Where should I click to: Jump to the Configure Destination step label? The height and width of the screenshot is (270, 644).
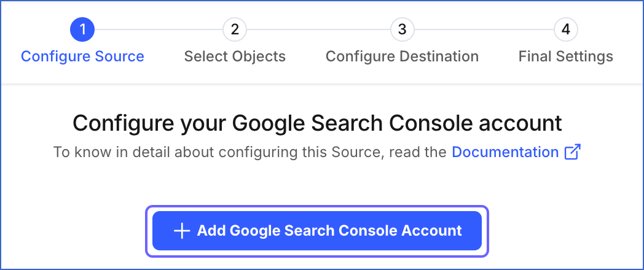(x=402, y=56)
